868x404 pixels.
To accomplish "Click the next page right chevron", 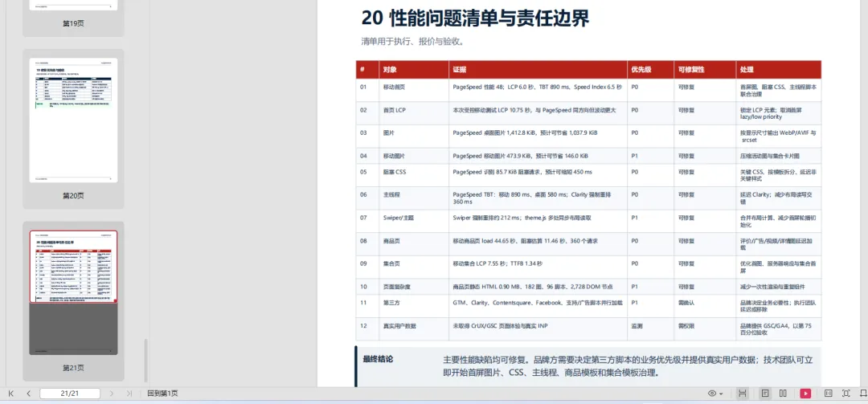I will coord(111,394).
